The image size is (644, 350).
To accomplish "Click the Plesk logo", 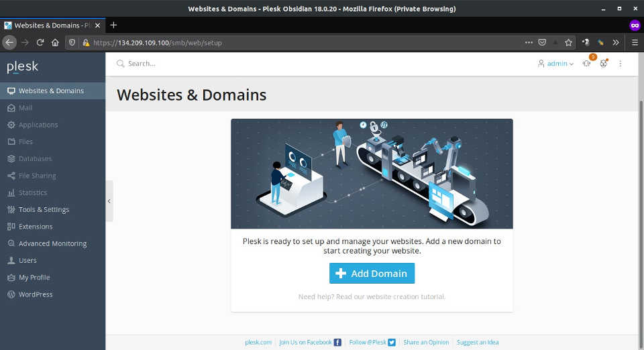I will 22,66.
